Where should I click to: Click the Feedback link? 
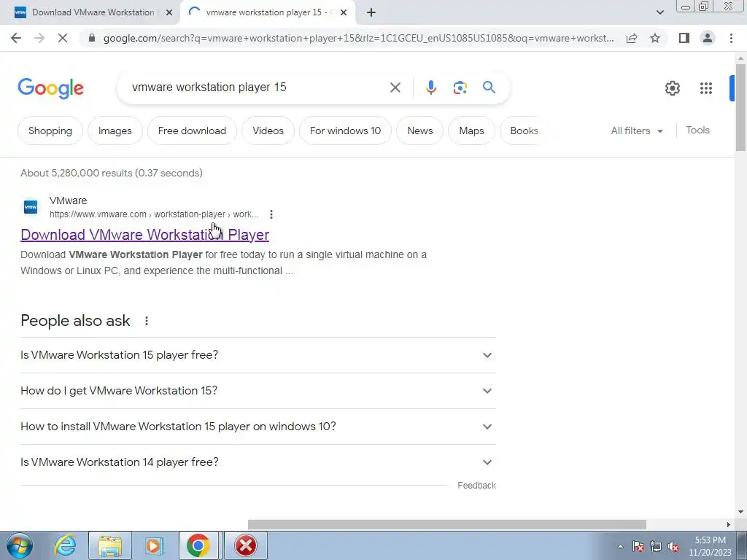[x=476, y=485]
